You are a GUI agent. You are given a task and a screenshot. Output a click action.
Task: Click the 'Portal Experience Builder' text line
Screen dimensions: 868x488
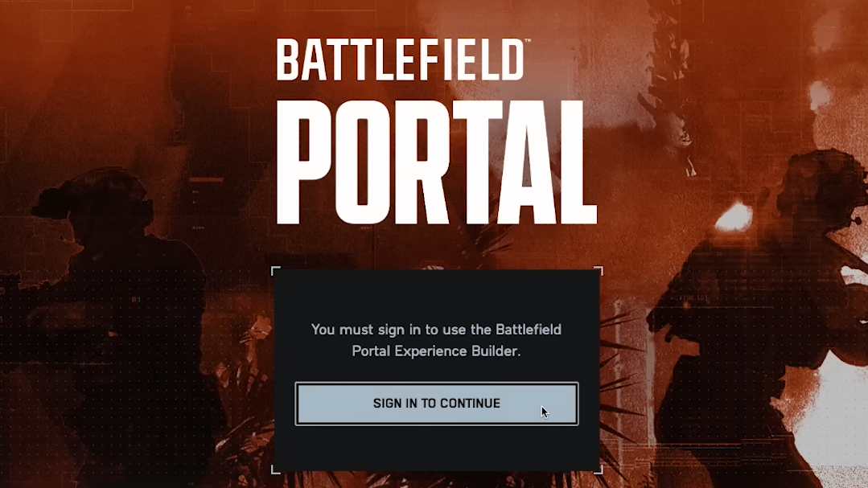coord(436,351)
